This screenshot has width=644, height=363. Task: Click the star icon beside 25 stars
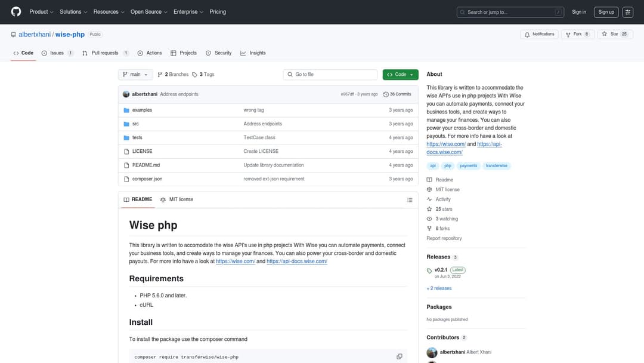[429, 209]
